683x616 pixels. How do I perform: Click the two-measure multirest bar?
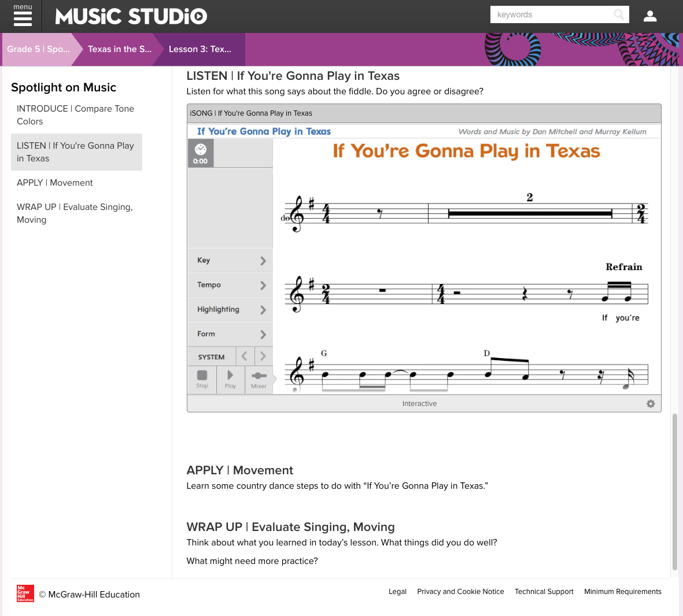530,213
